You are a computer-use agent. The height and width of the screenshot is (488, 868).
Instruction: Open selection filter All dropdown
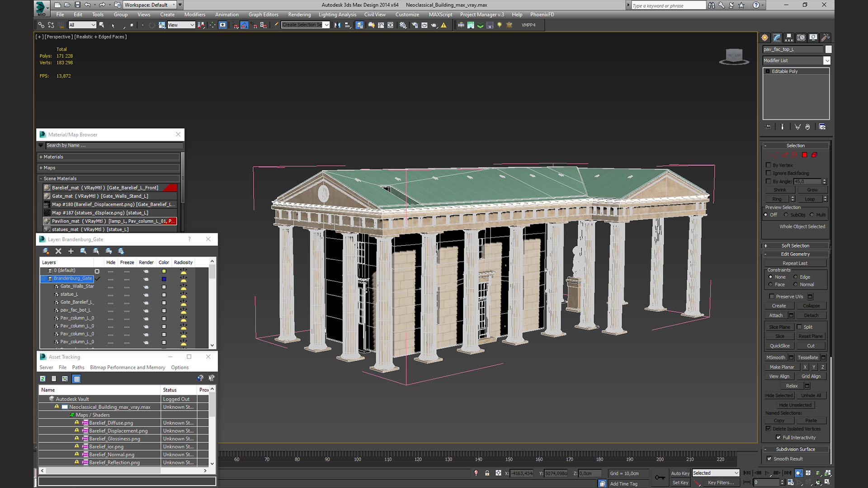click(x=82, y=25)
